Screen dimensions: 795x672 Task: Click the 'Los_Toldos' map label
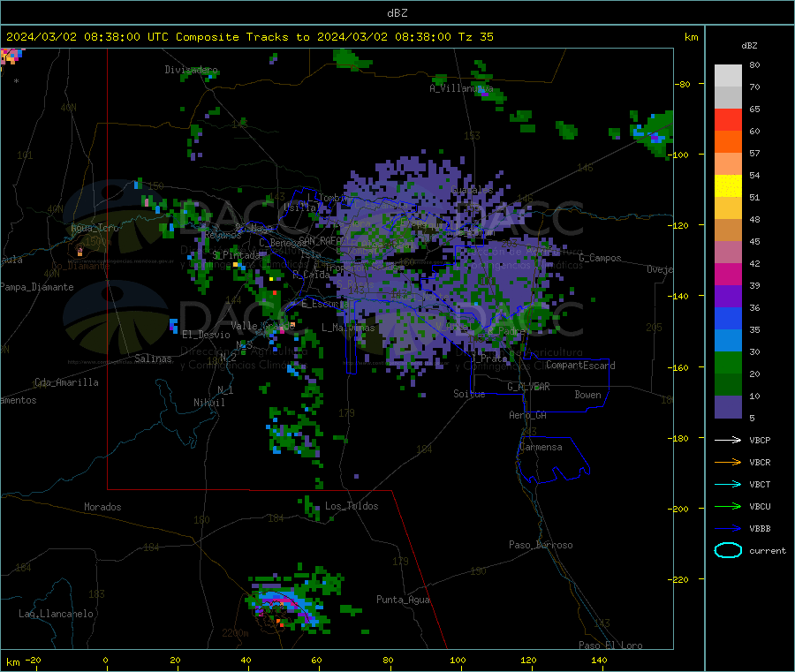coord(352,506)
